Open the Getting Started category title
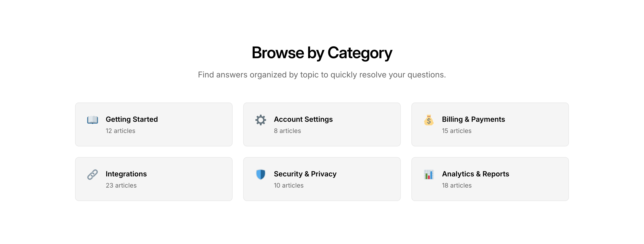Image resolution: width=644 pixels, height=244 pixels. 131,119
